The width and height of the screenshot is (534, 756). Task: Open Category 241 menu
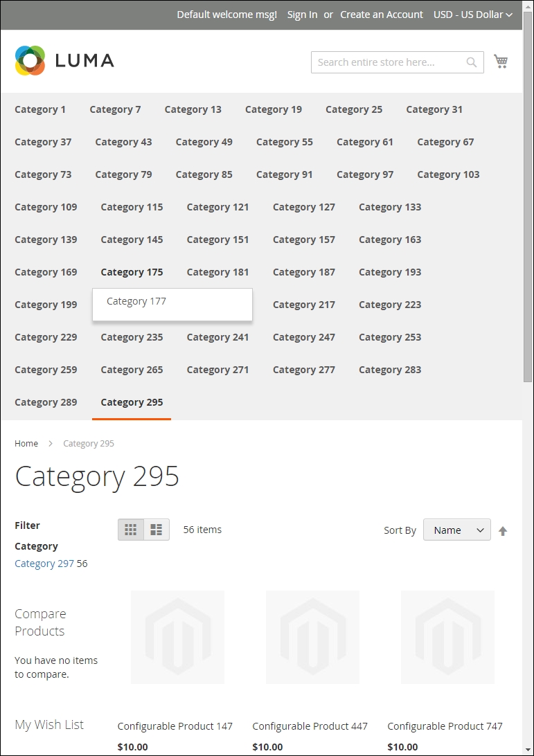pyautogui.click(x=218, y=338)
